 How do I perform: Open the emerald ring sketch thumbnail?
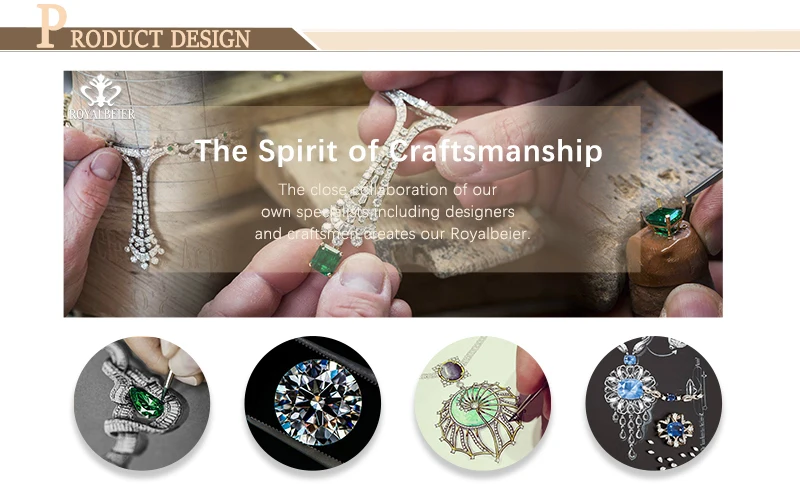pos(141,403)
